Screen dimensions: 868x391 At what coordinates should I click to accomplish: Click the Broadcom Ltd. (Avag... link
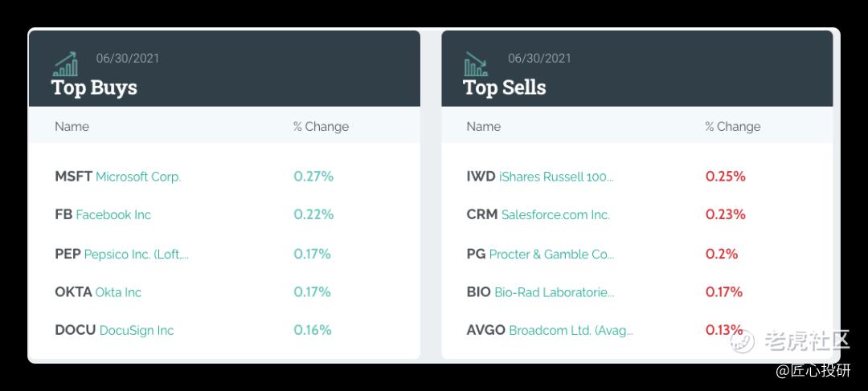coord(571,330)
